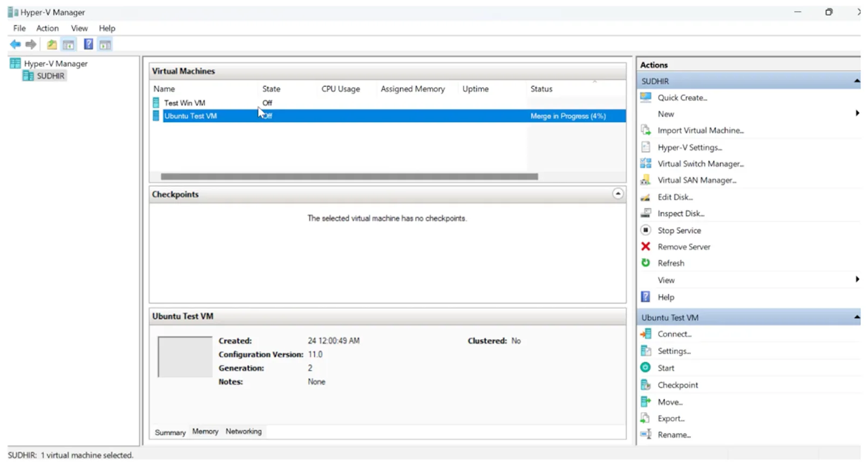The image size is (868, 466).
Task: Click the green Start icon
Action: (646, 367)
